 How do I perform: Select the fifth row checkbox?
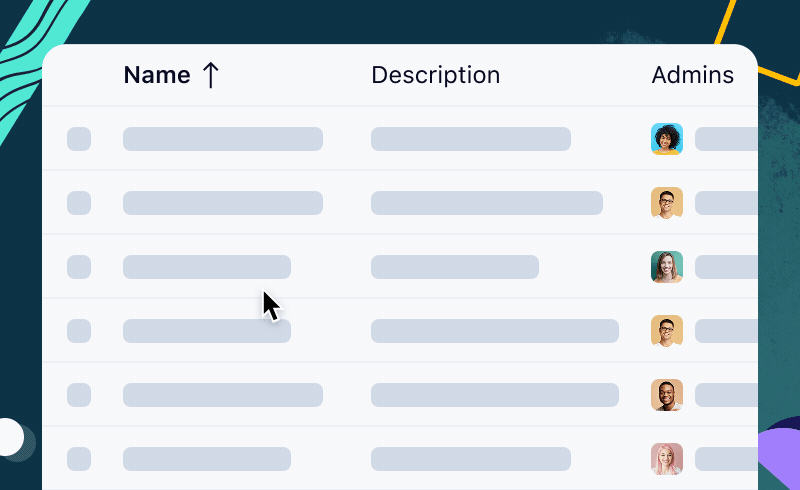click(x=79, y=395)
